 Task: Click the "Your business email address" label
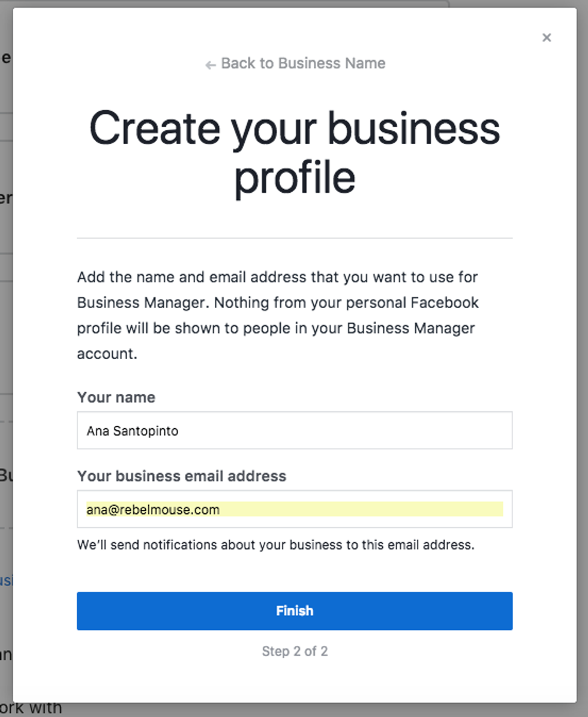coord(181,476)
